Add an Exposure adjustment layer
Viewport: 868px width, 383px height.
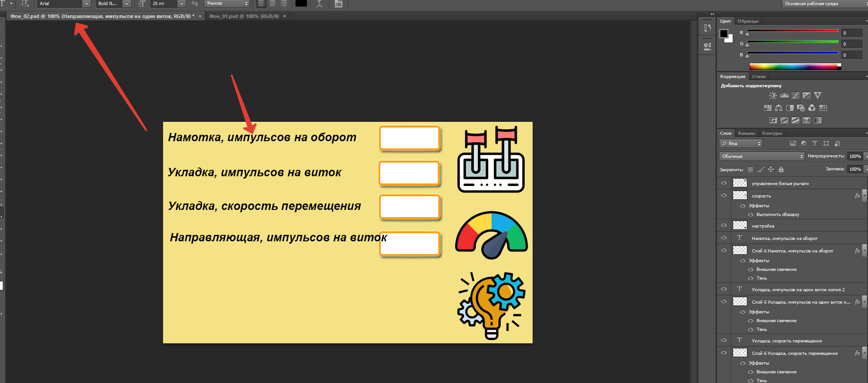coord(807,96)
